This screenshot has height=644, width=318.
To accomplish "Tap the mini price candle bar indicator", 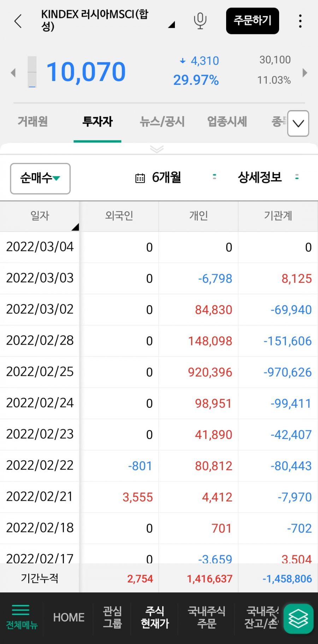I will 32,72.
